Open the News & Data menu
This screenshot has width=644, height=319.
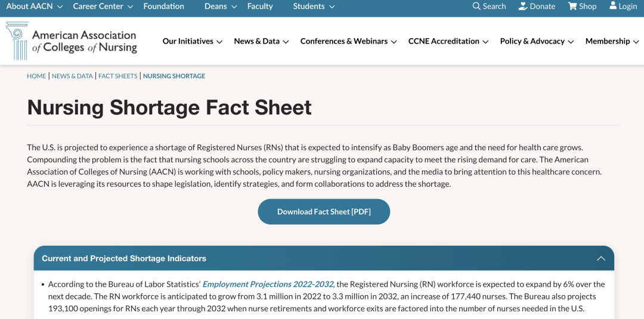(261, 41)
